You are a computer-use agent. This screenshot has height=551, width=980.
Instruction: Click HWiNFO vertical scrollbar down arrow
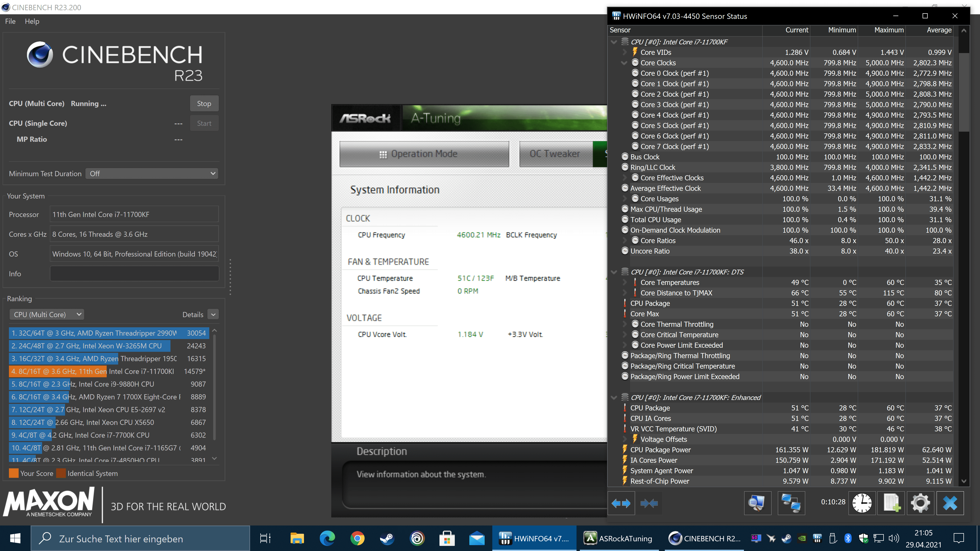click(x=964, y=481)
